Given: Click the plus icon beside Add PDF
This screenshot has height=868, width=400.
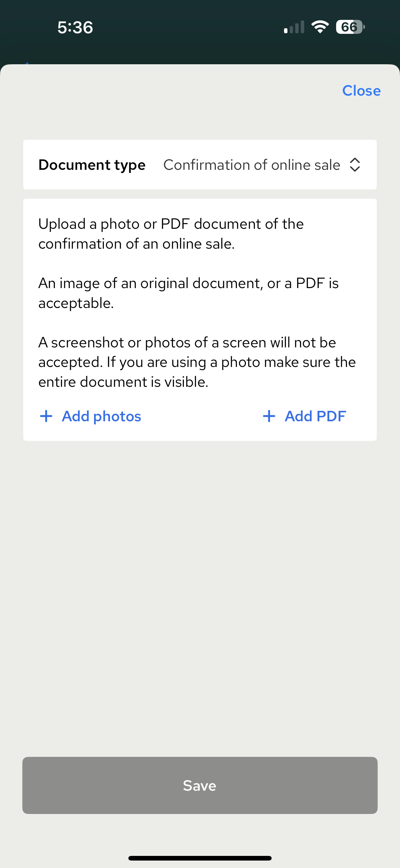Looking at the screenshot, I should [269, 416].
